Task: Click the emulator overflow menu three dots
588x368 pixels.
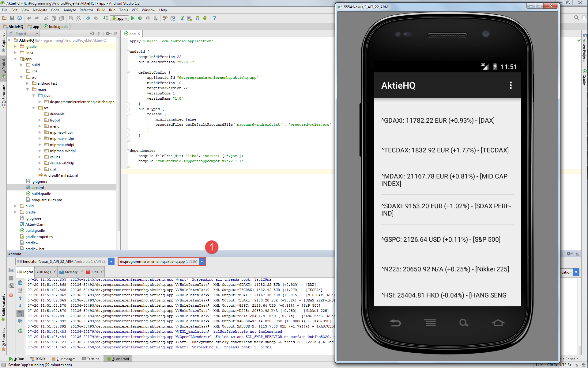Action: [x=511, y=85]
